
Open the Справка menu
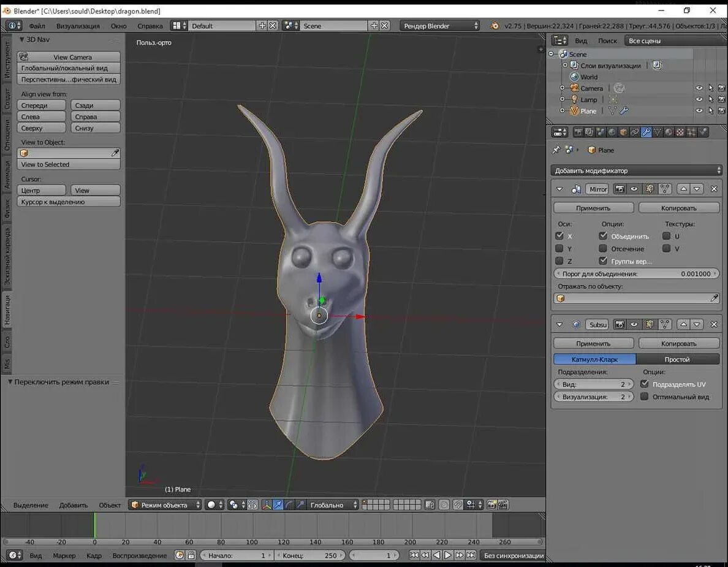pyautogui.click(x=150, y=26)
